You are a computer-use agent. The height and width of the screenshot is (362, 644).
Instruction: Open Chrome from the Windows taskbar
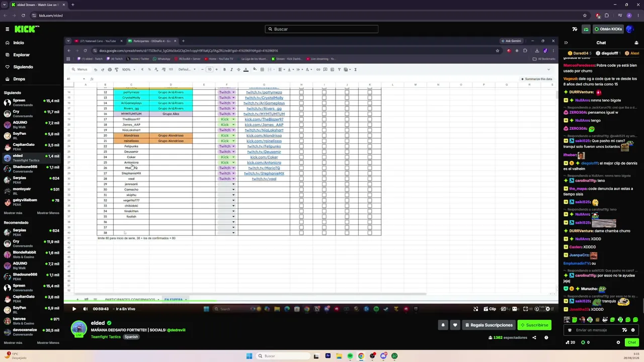click(x=361, y=356)
